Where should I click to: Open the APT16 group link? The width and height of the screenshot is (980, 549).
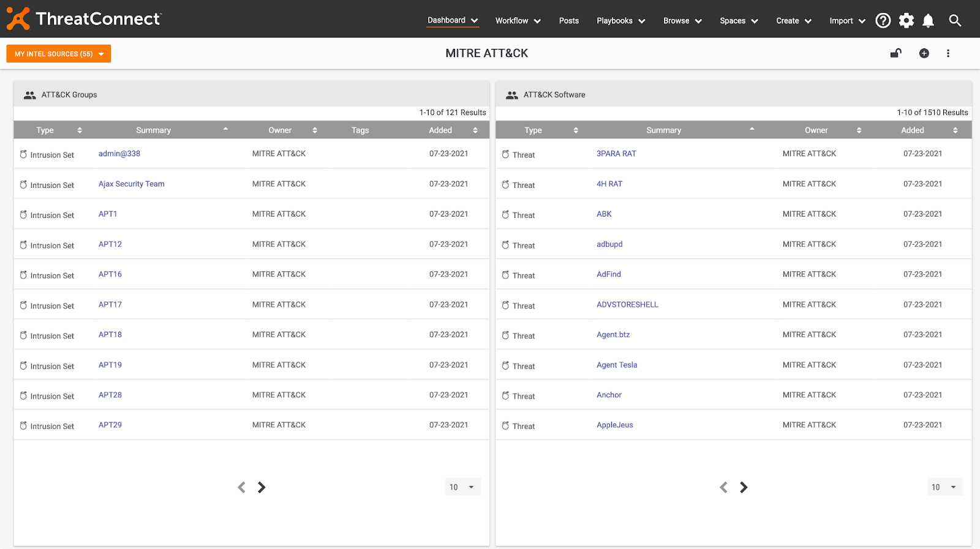110,274
